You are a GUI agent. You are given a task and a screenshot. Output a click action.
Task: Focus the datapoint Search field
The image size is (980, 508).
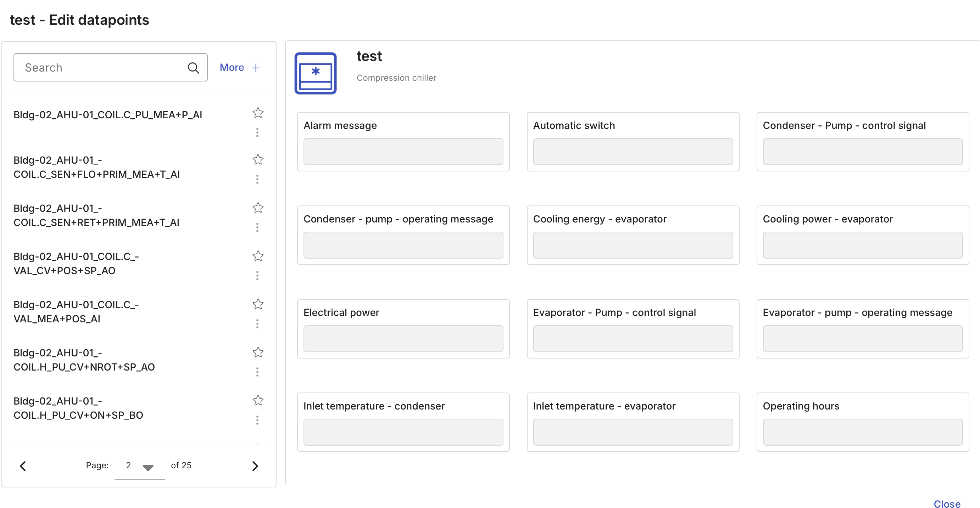[x=110, y=67]
